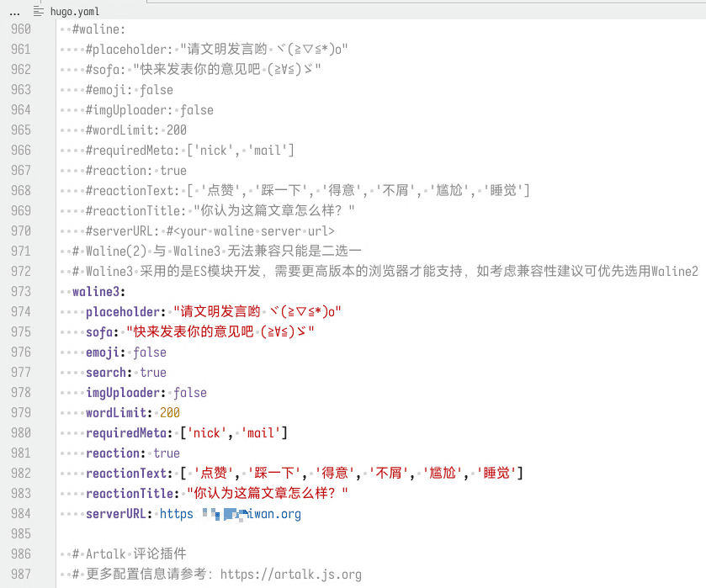Image resolution: width=706 pixels, height=588 pixels.
Task: Click the waline3 key on line 973
Action: [98, 292]
